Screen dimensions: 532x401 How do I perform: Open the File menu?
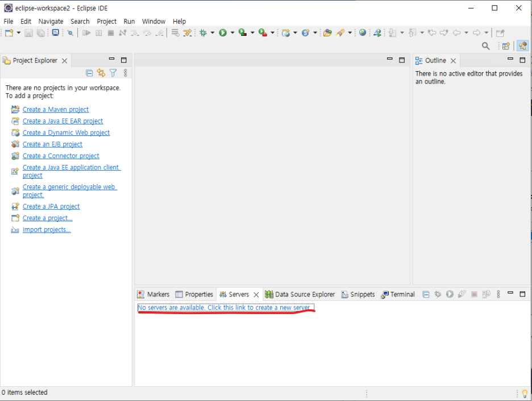(x=9, y=22)
